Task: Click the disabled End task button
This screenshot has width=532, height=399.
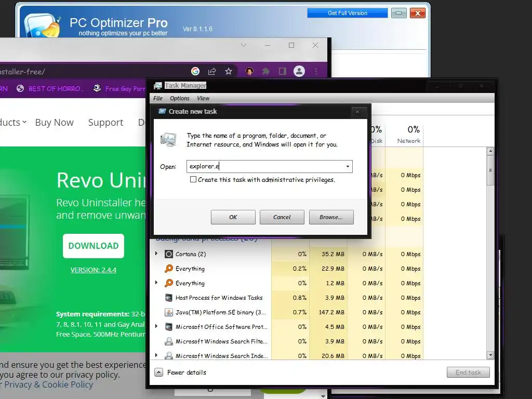Action: pyautogui.click(x=468, y=373)
